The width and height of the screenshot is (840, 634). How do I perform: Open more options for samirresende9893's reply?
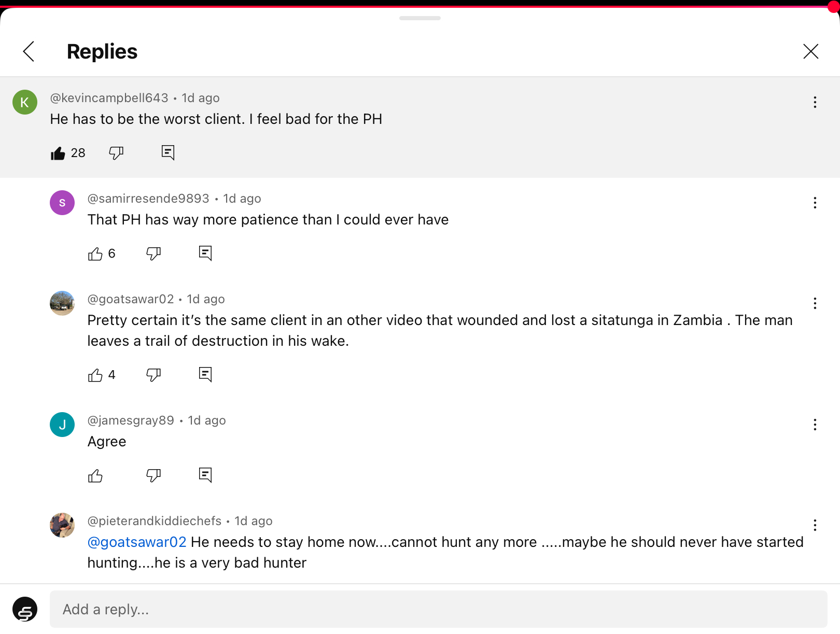[815, 203]
